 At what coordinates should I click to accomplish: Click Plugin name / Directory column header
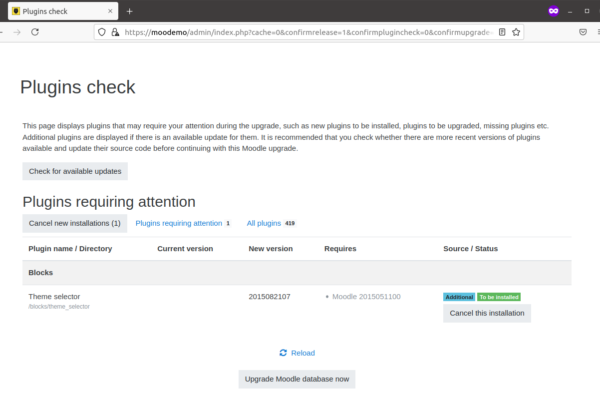(x=70, y=249)
